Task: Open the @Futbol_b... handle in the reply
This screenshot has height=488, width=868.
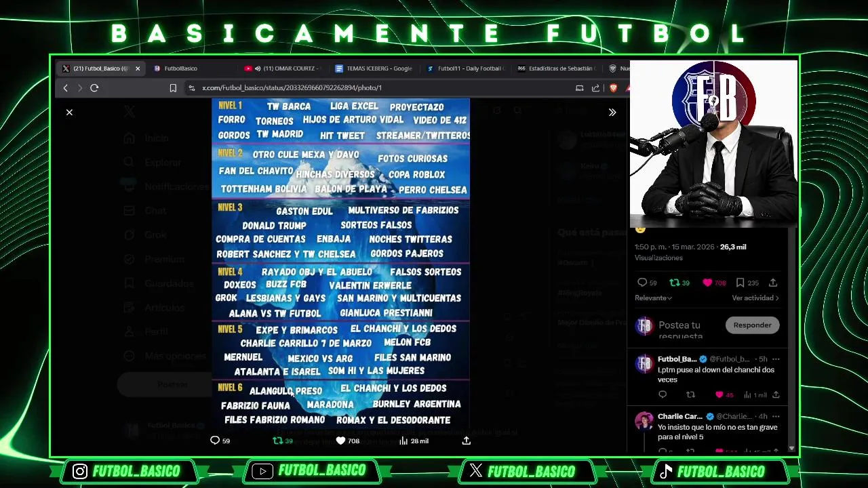Action: [x=729, y=359]
